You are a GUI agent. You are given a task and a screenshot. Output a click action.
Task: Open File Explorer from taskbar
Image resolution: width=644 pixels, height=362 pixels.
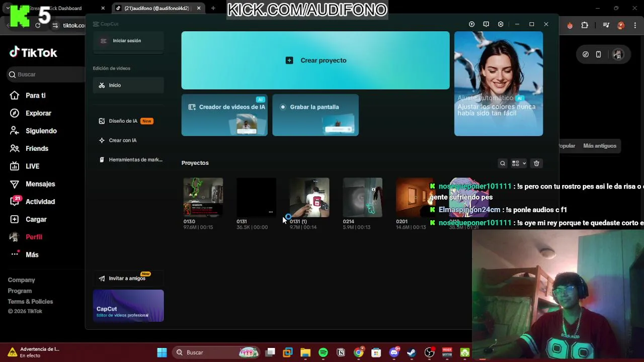(305, 352)
